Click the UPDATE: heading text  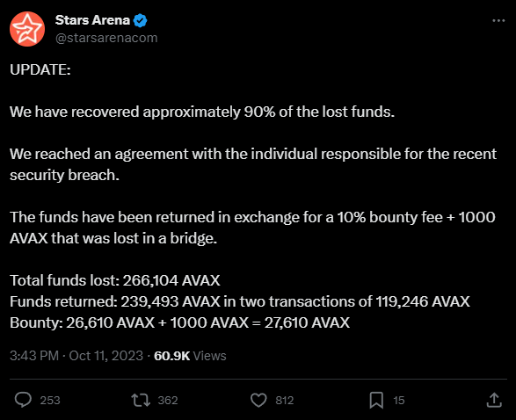(x=40, y=69)
